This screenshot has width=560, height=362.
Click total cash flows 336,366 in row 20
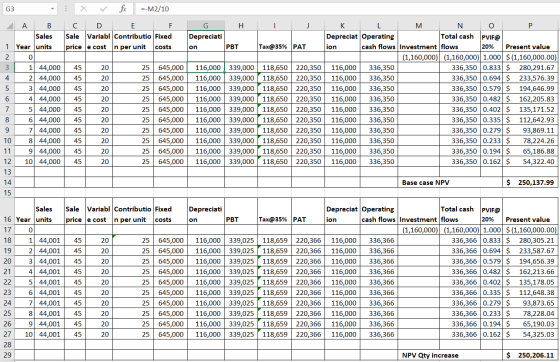[460, 261]
